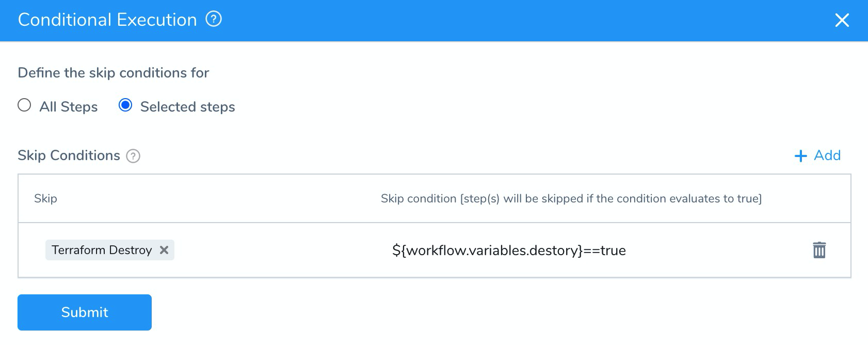Click the Conditional Execution title text
Image resolution: width=868 pixels, height=345 pixels.
pos(107,20)
